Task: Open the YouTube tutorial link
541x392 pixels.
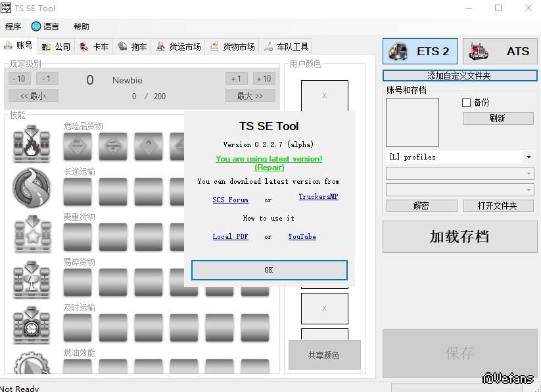Action: [x=302, y=237]
